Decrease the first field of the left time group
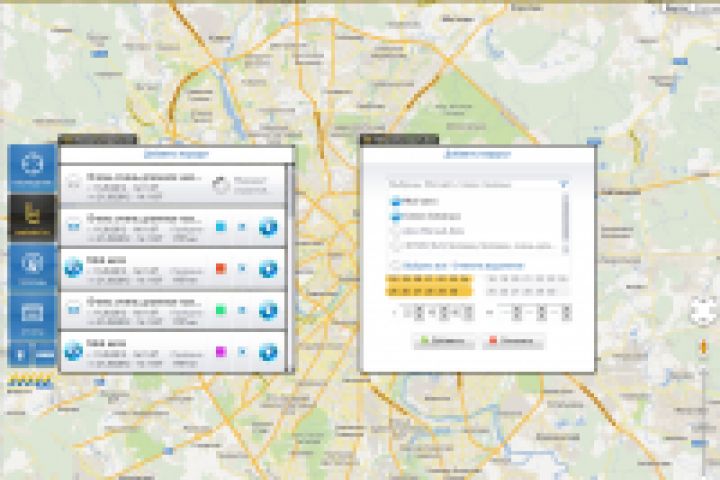 (419, 316)
